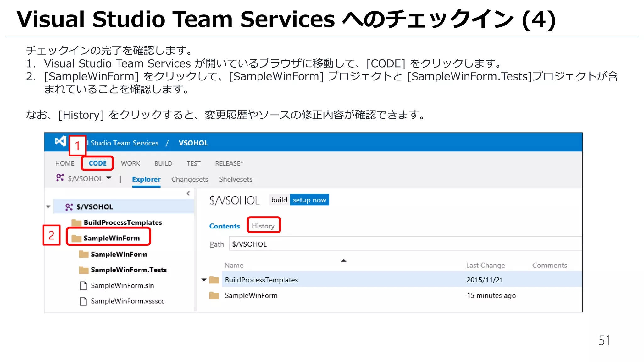644x362 pixels.
Task: Select the Contents tab
Action: pos(225,226)
